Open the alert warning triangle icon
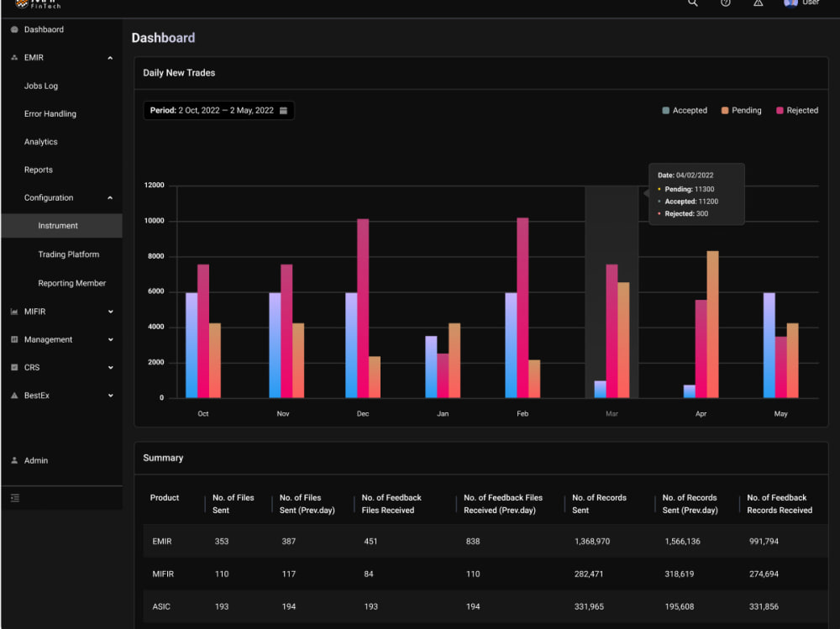 tap(758, 3)
